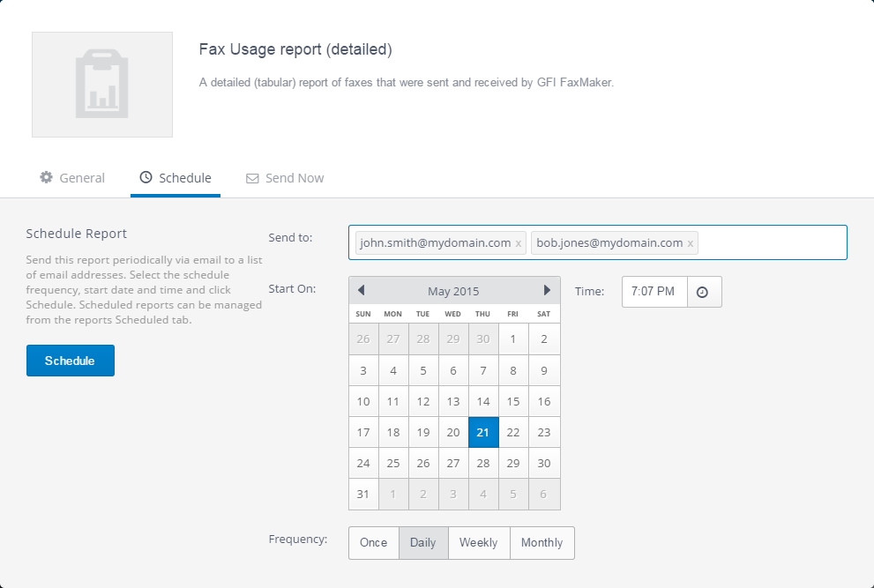Select day 10 in the calendar
This screenshot has width=874, height=588.
[363, 401]
